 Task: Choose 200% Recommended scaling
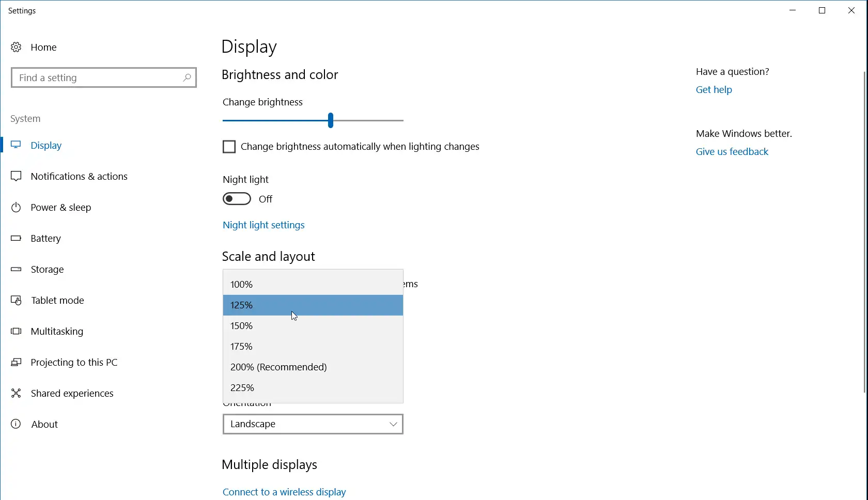point(278,367)
